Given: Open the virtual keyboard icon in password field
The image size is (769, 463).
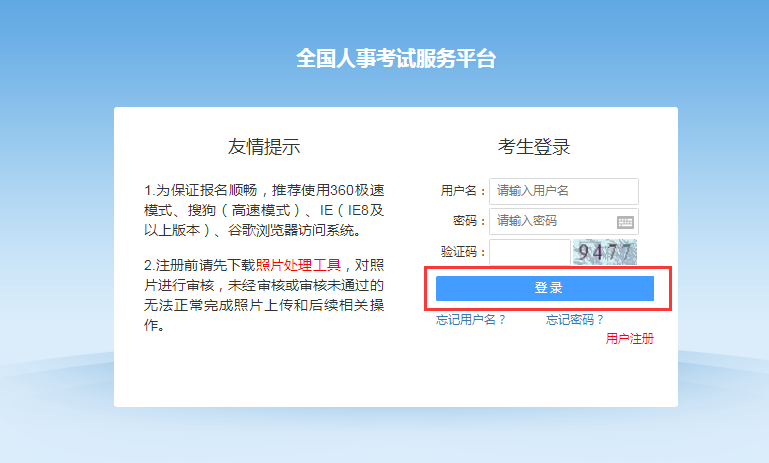Looking at the screenshot, I should click(x=625, y=223).
